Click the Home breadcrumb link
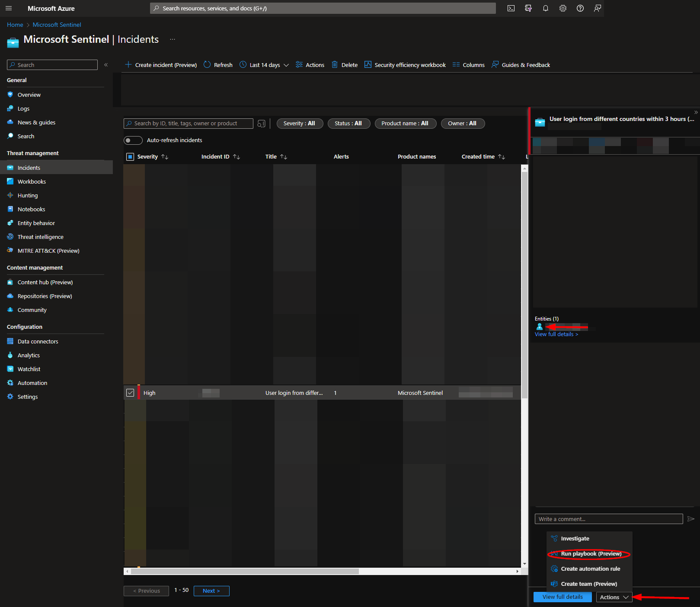Screen dimensions: 700x607 click(x=15, y=25)
